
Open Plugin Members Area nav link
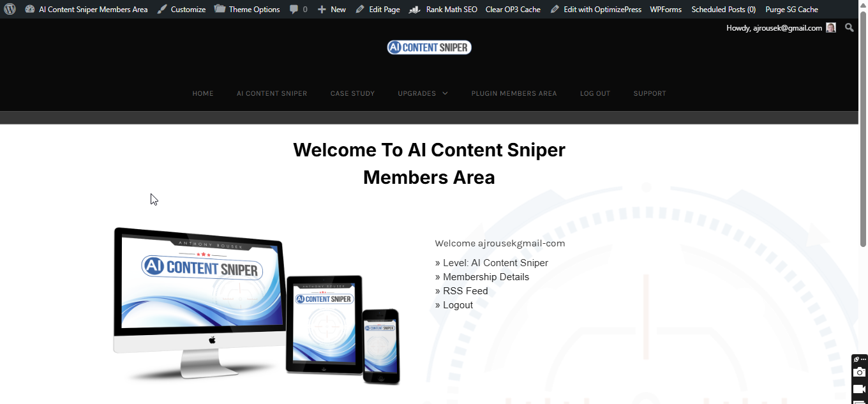(514, 93)
